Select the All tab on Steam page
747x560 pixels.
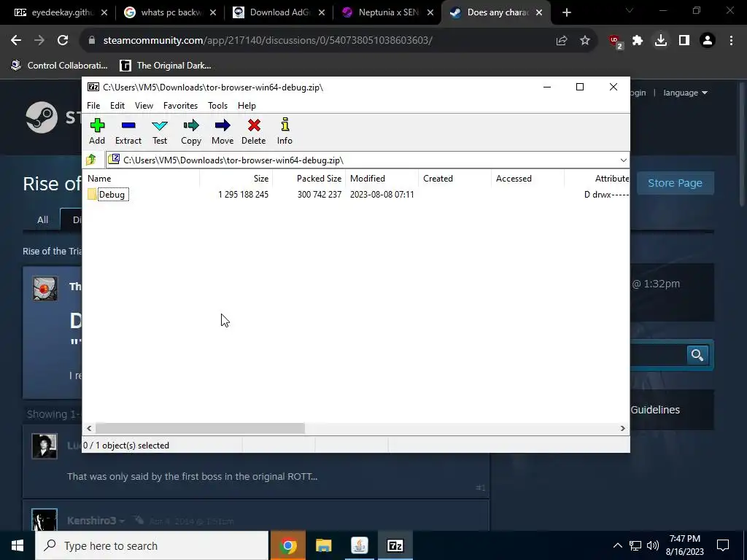point(42,219)
